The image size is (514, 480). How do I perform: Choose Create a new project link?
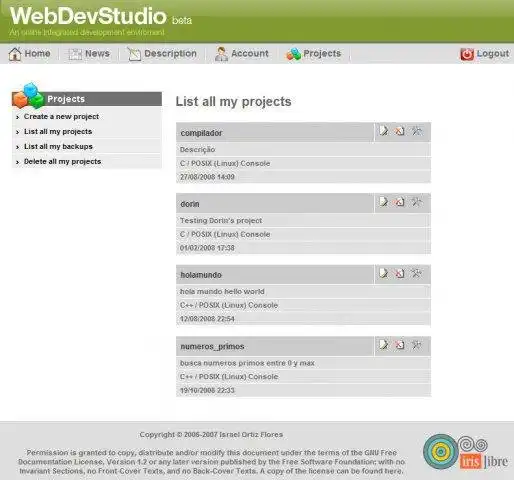click(61, 116)
